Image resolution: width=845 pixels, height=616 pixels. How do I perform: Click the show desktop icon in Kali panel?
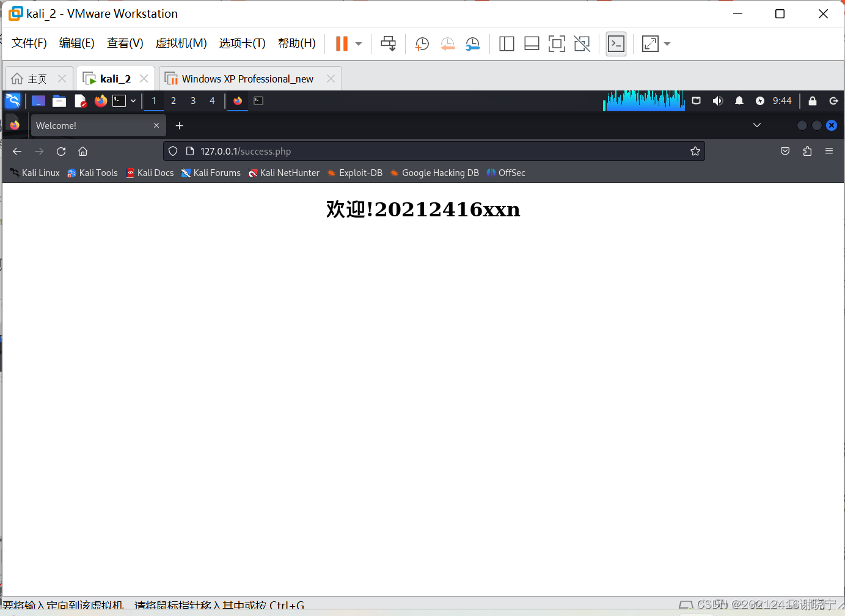pyautogui.click(x=38, y=101)
